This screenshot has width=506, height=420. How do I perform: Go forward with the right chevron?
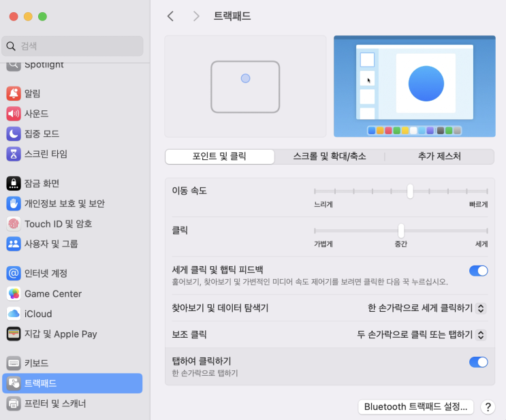[196, 16]
